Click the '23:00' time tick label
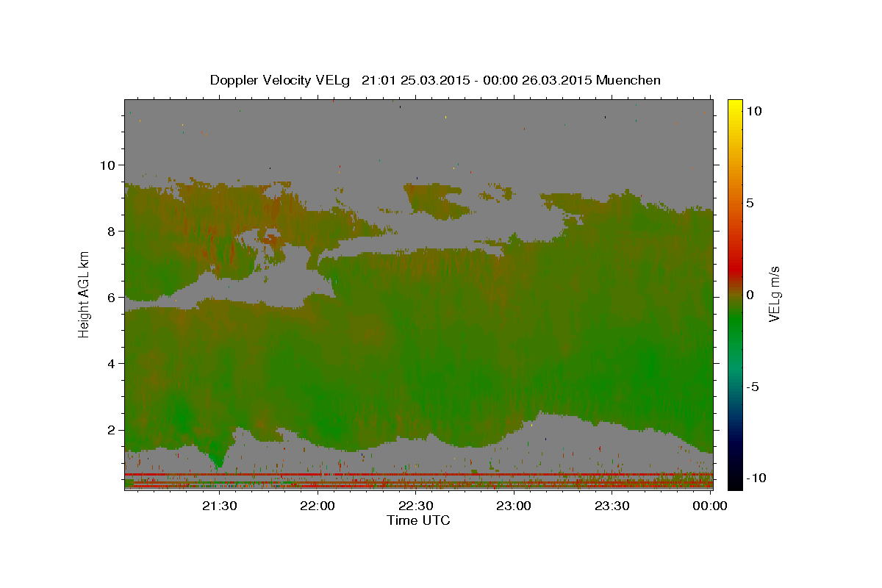882x588 pixels. [x=514, y=506]
